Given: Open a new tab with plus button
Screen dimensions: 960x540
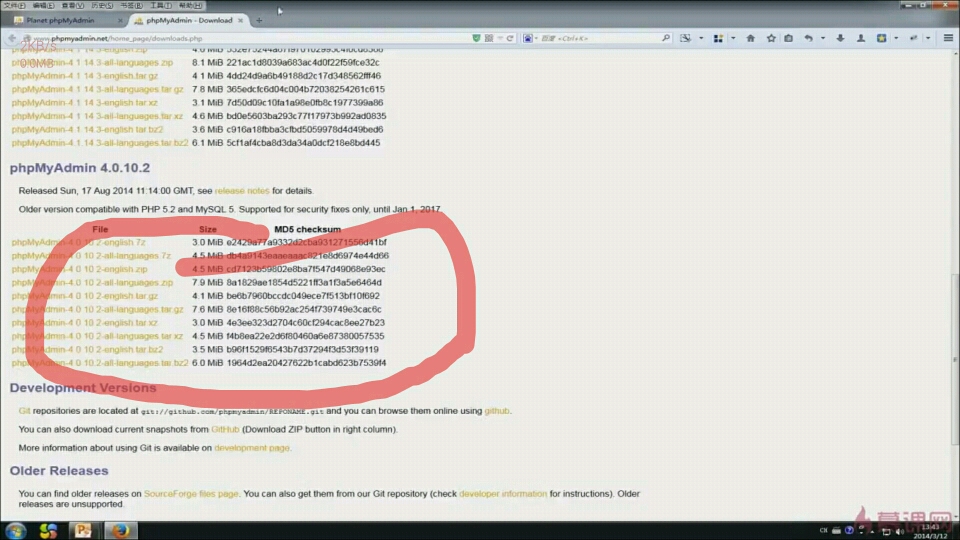Looking at the screenshot, I should click(259, 20).
